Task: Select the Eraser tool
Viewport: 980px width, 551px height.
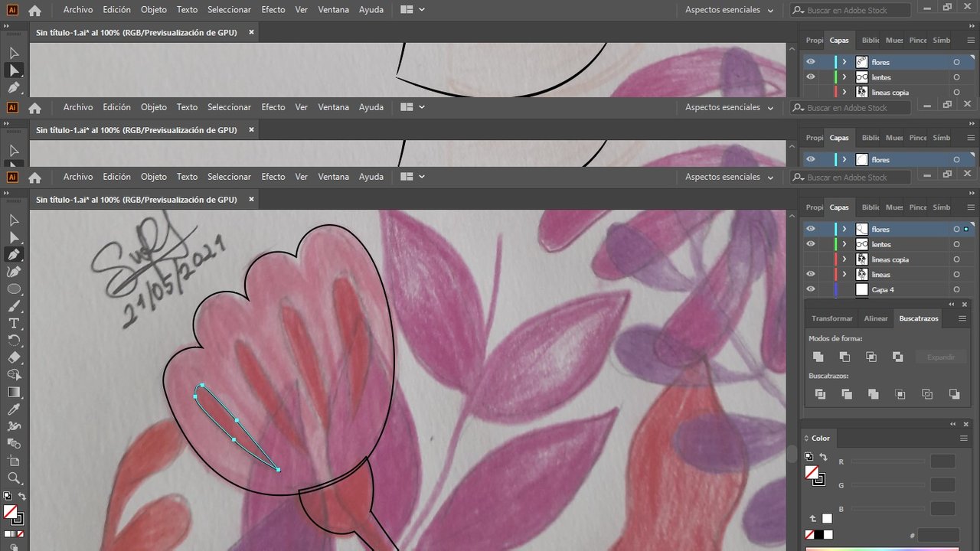Action: tap(14, 357)
